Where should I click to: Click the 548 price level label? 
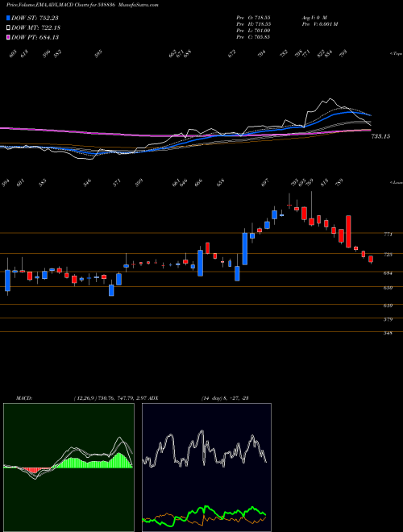(x=388, y=333)
